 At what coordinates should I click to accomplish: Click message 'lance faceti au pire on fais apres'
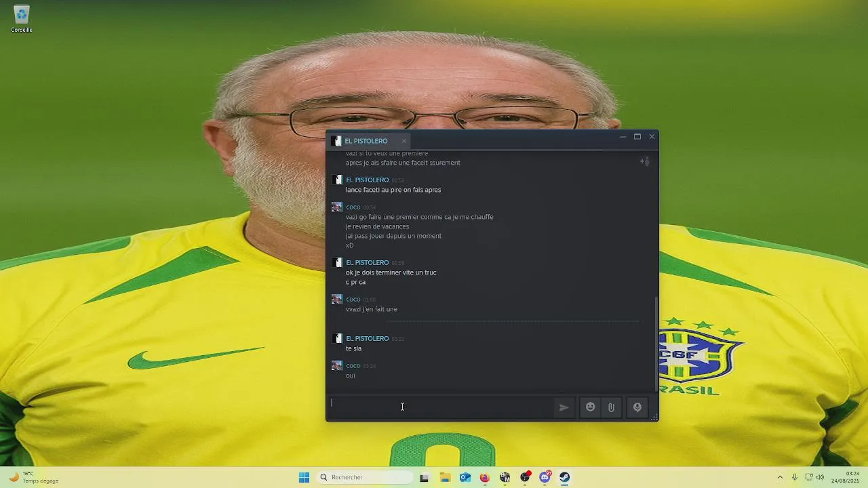[x=393, y=190]
